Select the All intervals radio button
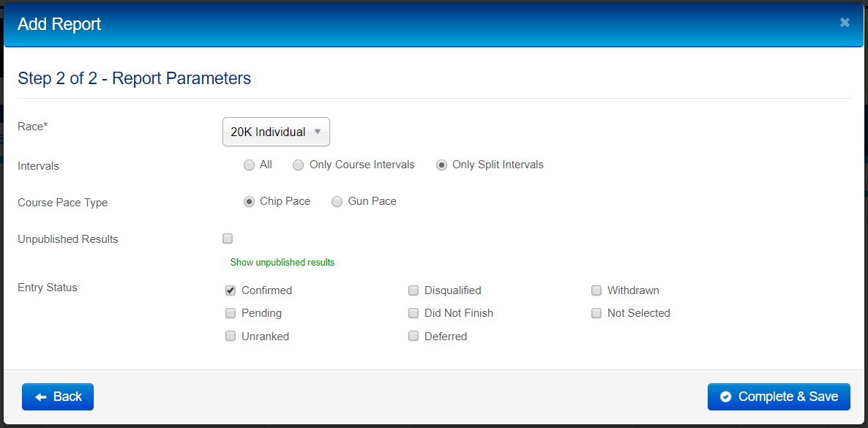This screenshot has height=428, width=868. tap(249, 165)
